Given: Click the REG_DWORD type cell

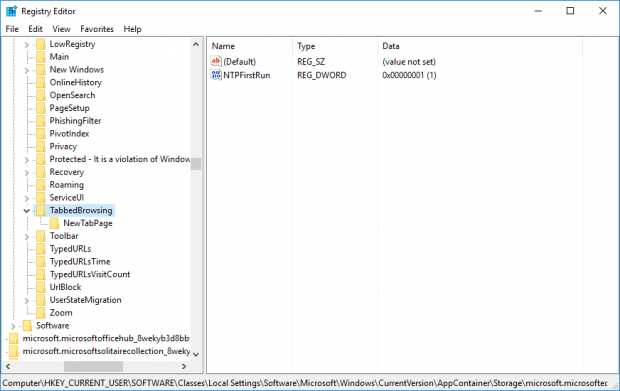Looking at the screenshot, I should click(322, 75).
